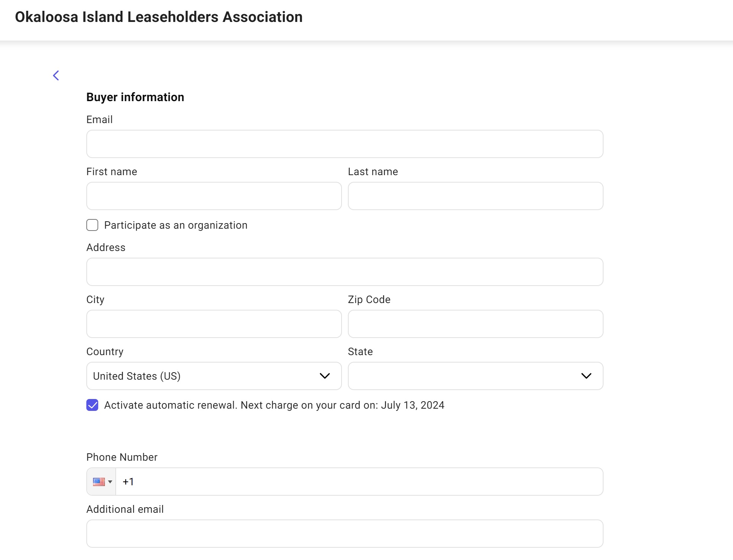Focus the Additional email input field
The image size is (733, 560).
345,534
